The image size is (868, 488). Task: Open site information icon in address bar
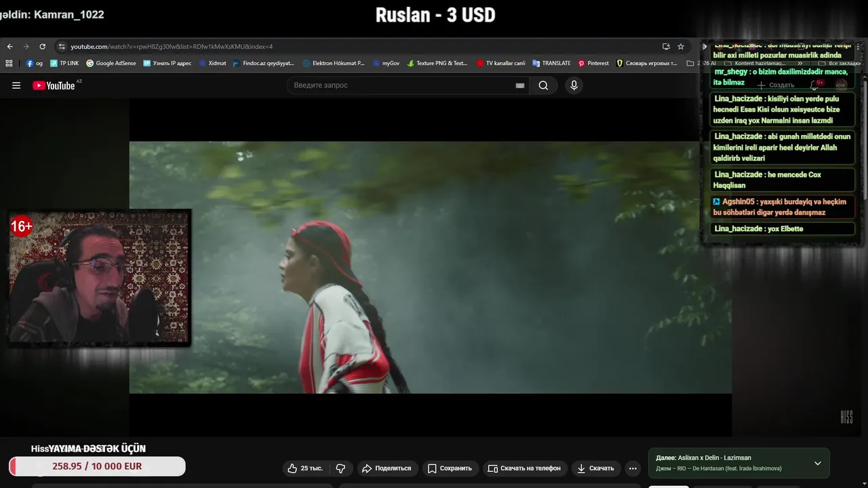[62, 47]
